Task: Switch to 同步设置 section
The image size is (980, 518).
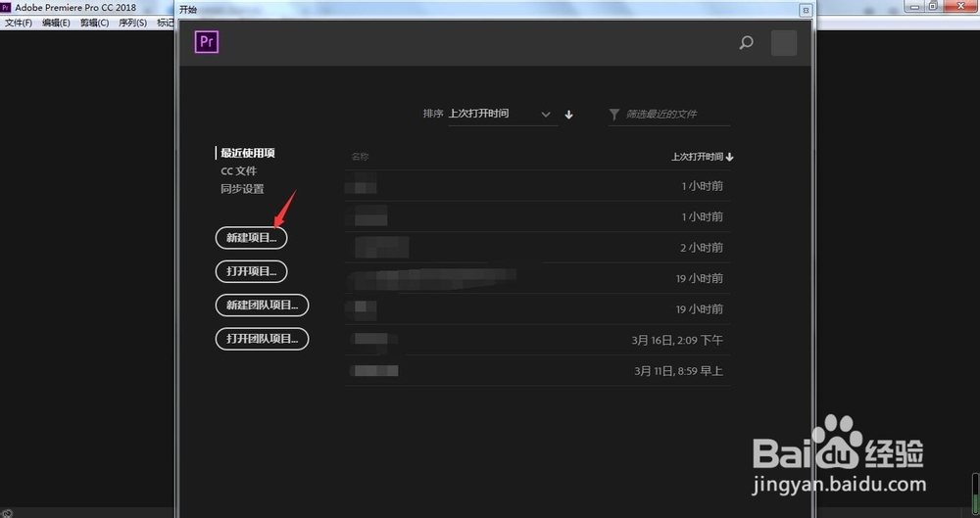Action: (x=242, y=189)
